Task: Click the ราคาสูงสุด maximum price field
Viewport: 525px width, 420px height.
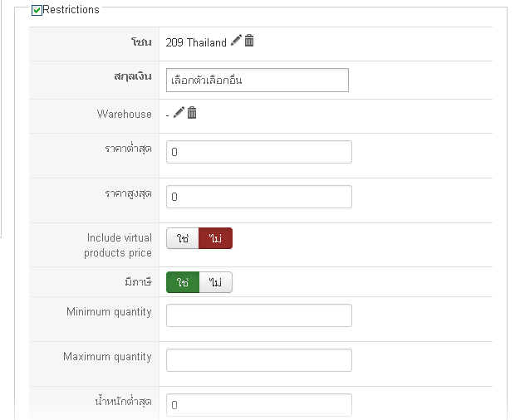Action: [x=258, y=197]
